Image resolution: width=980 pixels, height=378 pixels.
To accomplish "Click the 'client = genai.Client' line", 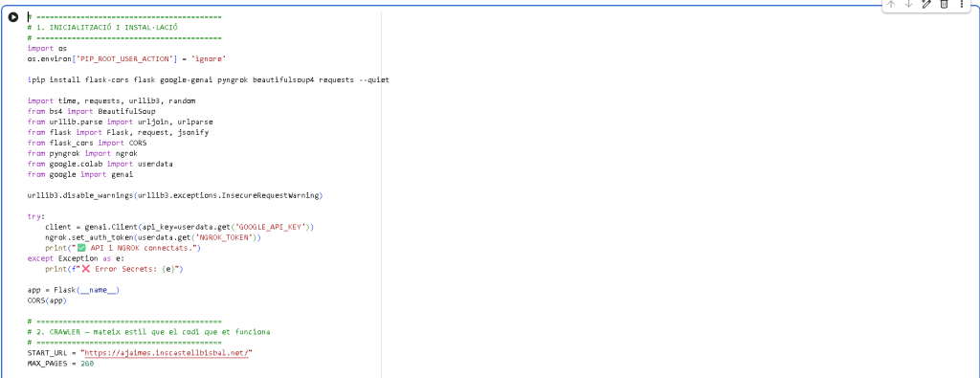I will click(179, 227).
